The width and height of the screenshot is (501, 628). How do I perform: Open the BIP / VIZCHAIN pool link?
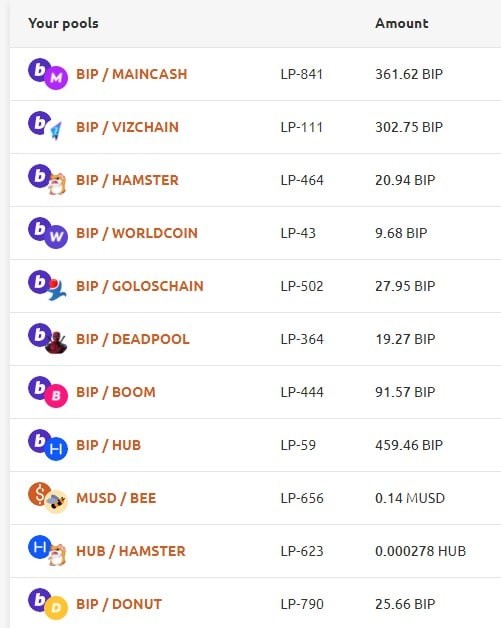pyautogui.click(x=127, y=127)
